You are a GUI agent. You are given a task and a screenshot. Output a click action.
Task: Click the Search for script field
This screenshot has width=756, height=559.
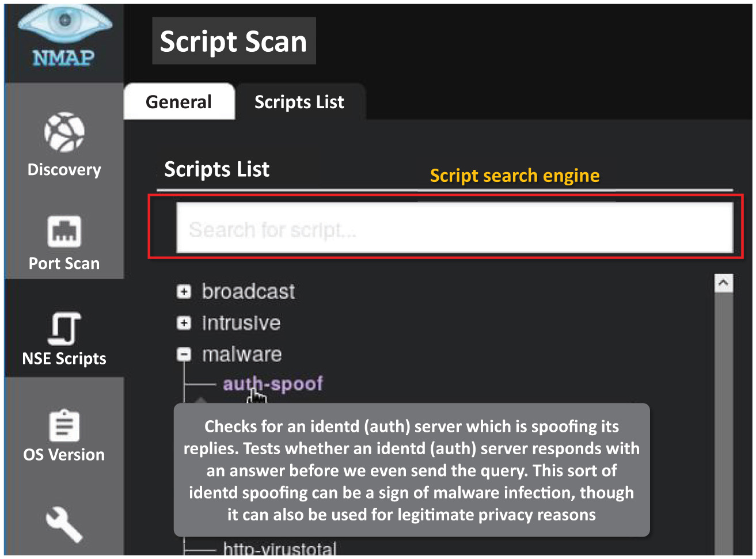tap(454, 227)
